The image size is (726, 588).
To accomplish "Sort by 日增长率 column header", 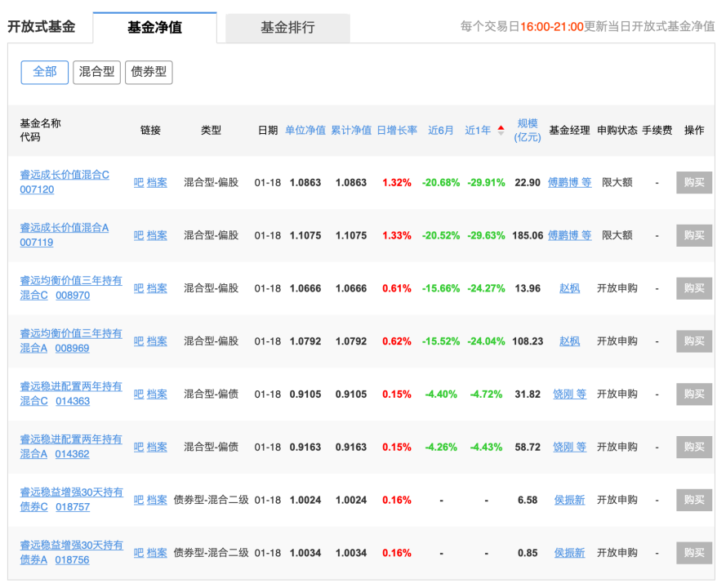I will click(397, 130).
